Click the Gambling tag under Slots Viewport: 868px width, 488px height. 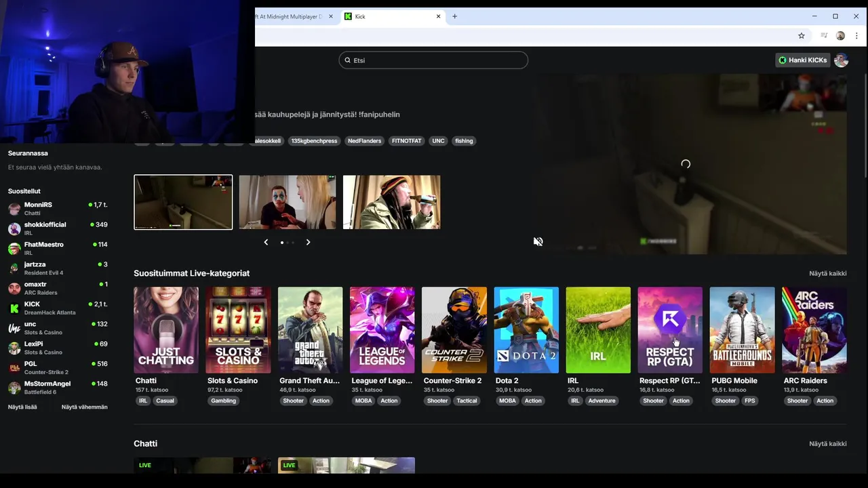[x=223, y=401]
